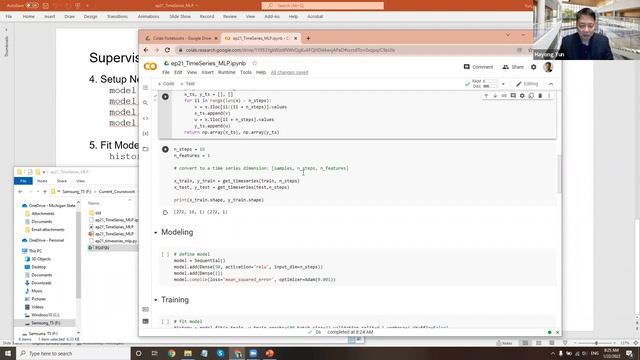Click the Share button in Colab
The height and width of the screenshot is (360, 640).
tap(513, 67)
